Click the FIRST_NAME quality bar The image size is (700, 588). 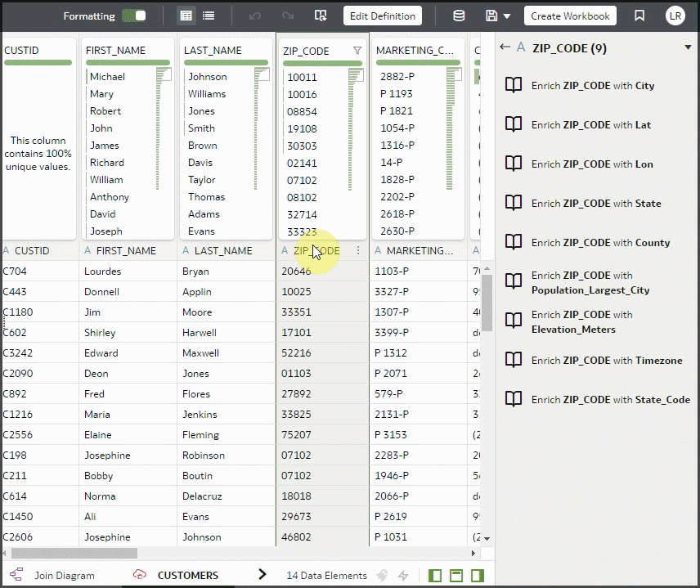click(x=128, y=62)
